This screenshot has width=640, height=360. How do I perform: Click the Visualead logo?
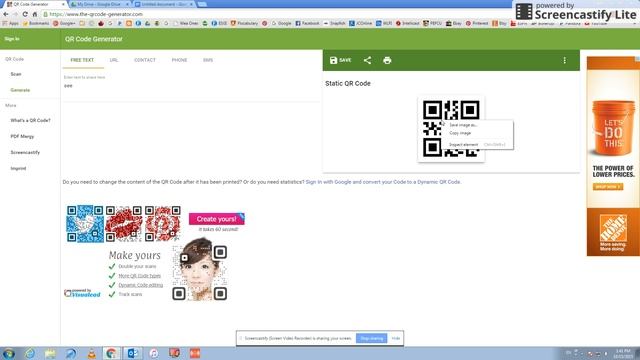tap(82, 293)
